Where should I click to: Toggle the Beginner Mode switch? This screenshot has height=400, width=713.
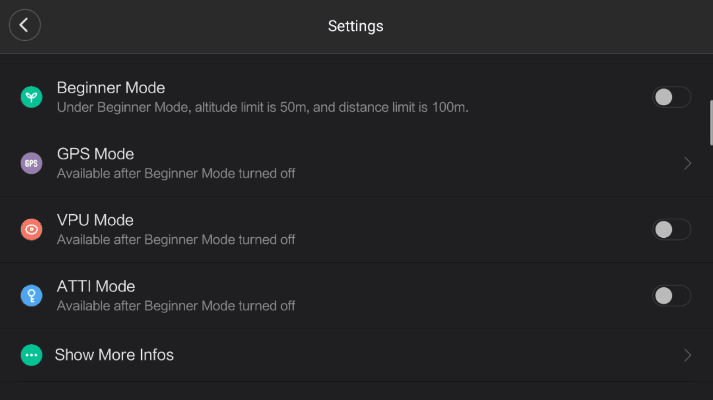pyautogui.click(x=672, y=97)
